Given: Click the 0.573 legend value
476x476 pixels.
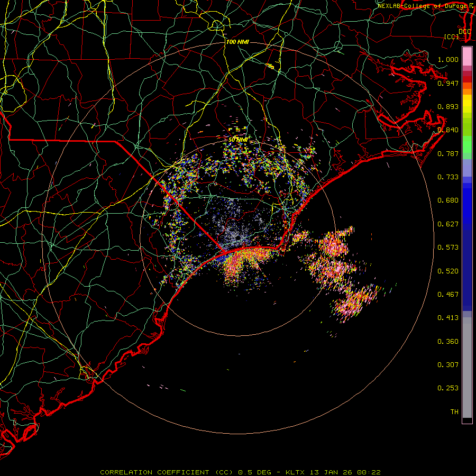Looking at the screenshot, I should click(448, 248).
